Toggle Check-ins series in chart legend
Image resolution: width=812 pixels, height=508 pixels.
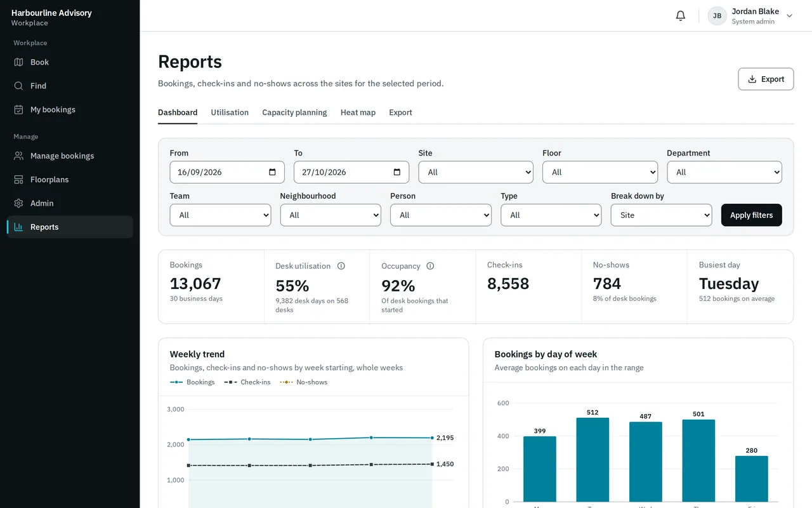point(247,382)
